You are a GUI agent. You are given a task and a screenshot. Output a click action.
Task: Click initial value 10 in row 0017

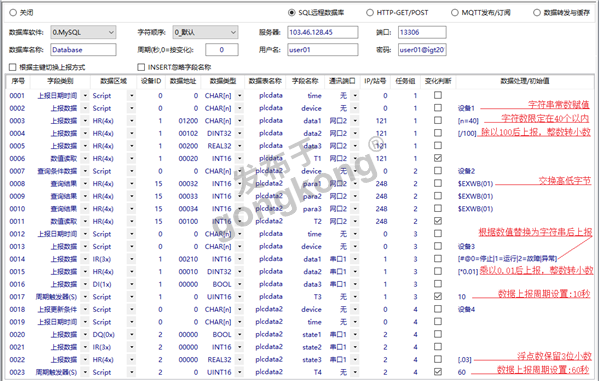point(462,297)
